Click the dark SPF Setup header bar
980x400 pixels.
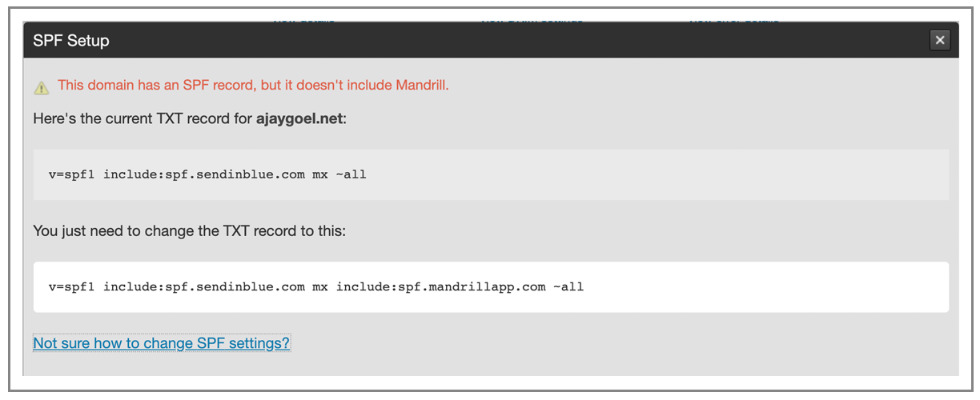491,40
